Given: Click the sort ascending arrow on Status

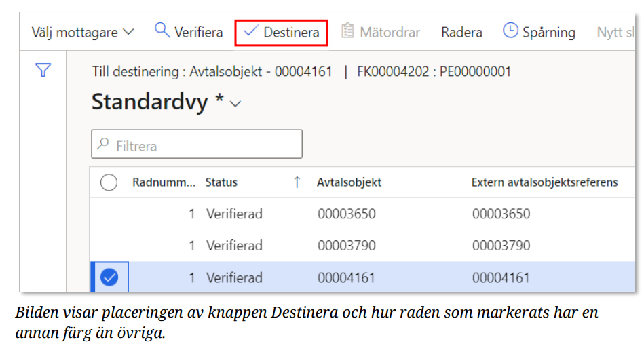Looking at the screenshot, I should coord(297,182).
